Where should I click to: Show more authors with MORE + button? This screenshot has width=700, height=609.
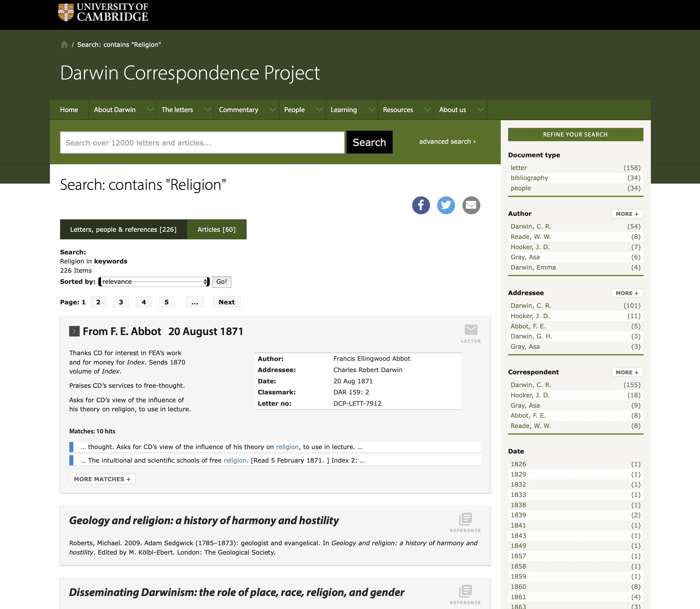click(627, 214)
